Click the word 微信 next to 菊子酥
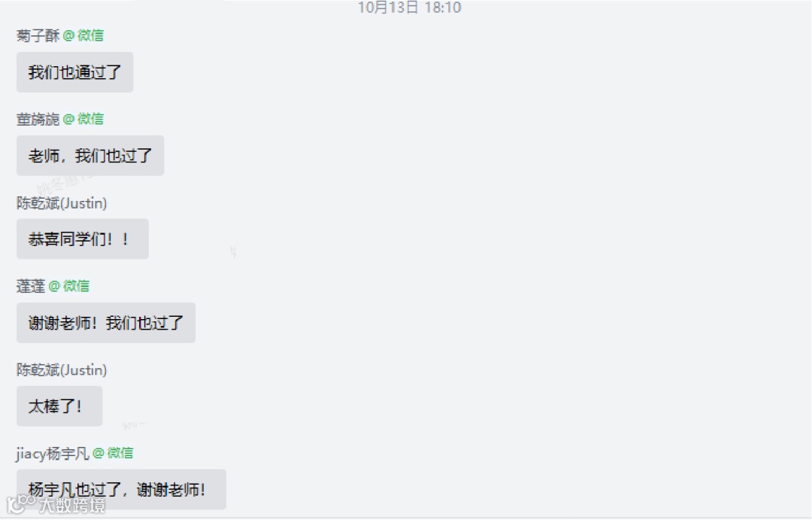 [91, 35]
